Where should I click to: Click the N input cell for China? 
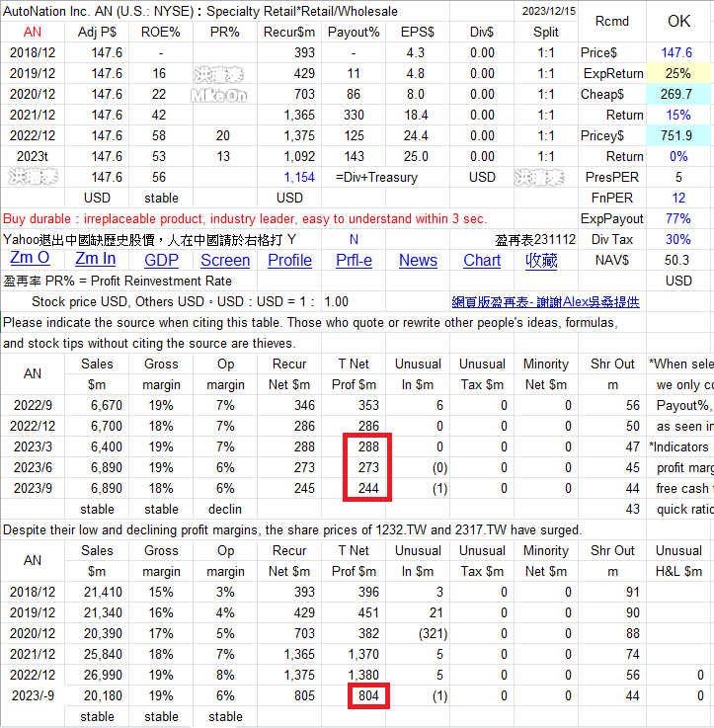(354, 239)
